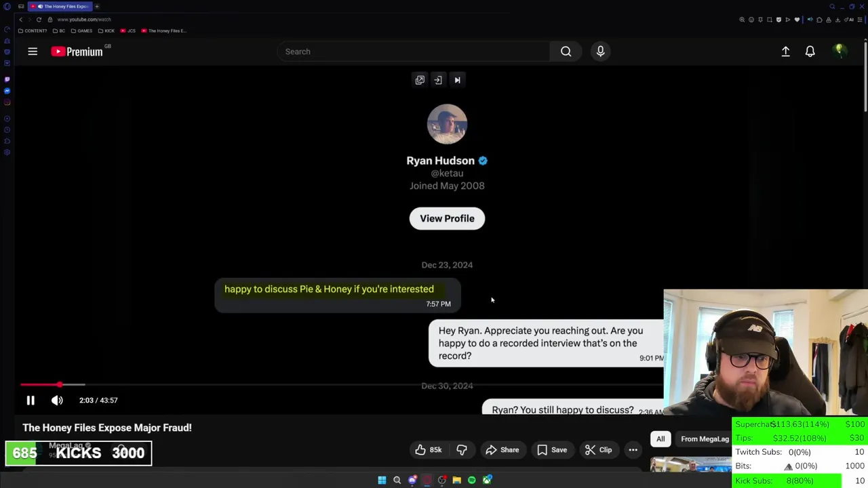Like the video with 85k thumbs up
Viewport: 868px width, 488px height.
[428, 450]
